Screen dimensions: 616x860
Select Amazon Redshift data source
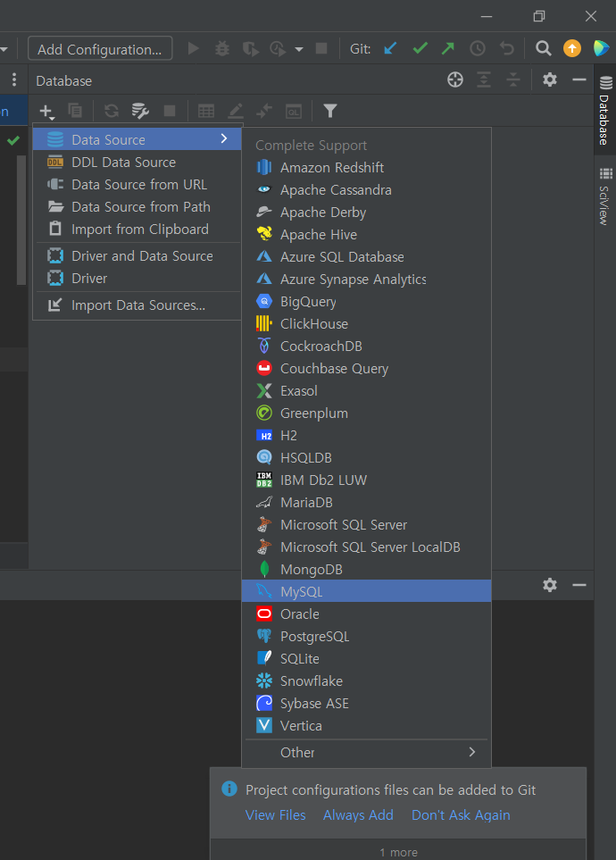click(x=366, y=167)
